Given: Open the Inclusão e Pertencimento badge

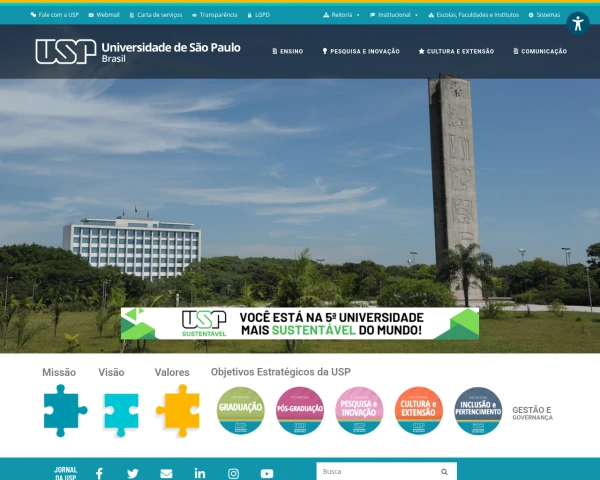Looking at the screenshot, I should point(478,410).
